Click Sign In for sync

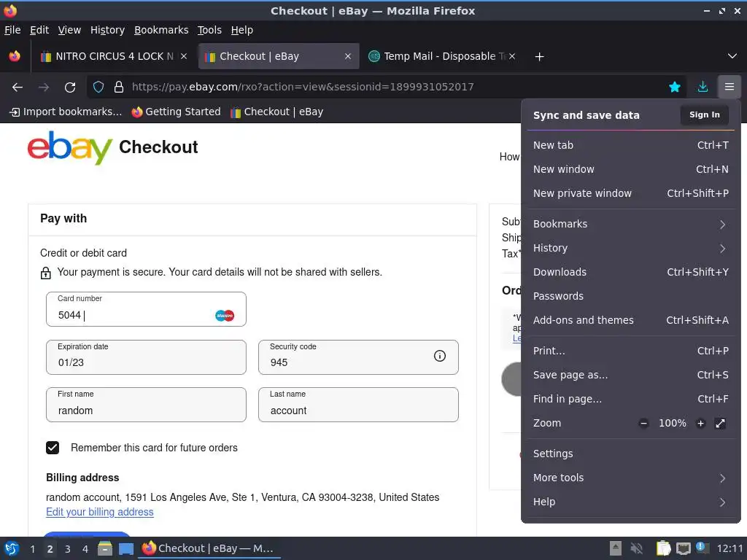pos(704,114)
